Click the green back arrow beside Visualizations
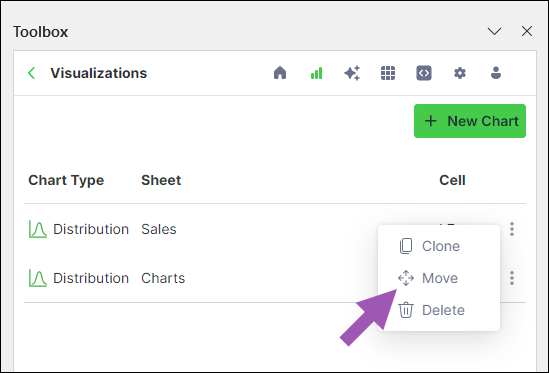The image size is (549, 373). coord(32,73)
